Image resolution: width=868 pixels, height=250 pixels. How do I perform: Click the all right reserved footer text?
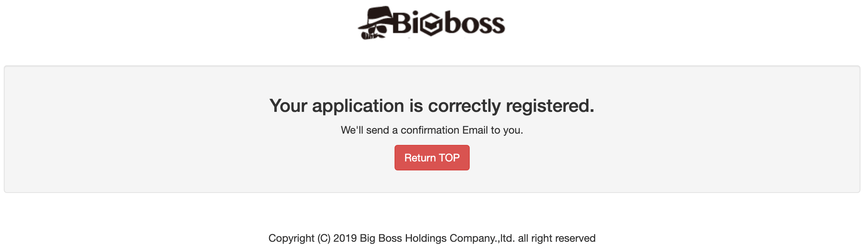(x=556, y=237)
